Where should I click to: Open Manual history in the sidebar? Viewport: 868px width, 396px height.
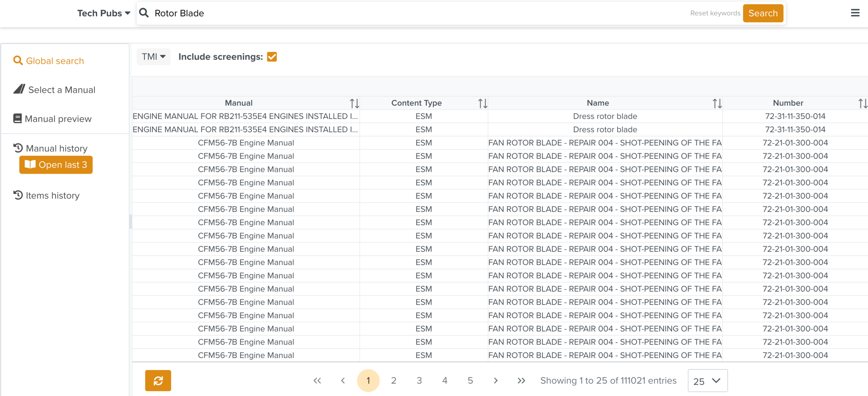50,148
